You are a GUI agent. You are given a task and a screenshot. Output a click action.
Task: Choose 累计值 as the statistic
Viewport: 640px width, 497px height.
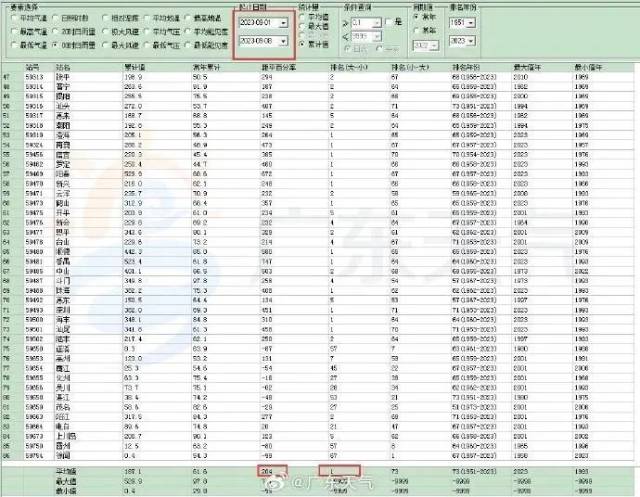point(302,44)
